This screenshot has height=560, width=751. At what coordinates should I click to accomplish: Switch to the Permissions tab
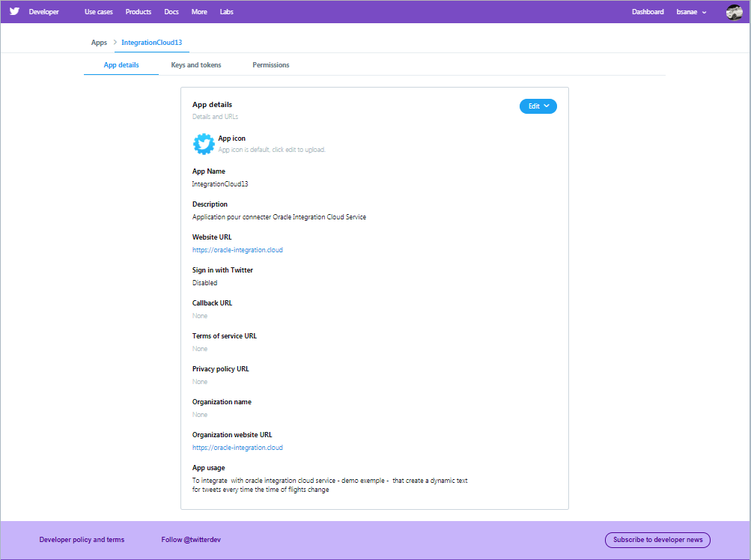tap(270, 65)
